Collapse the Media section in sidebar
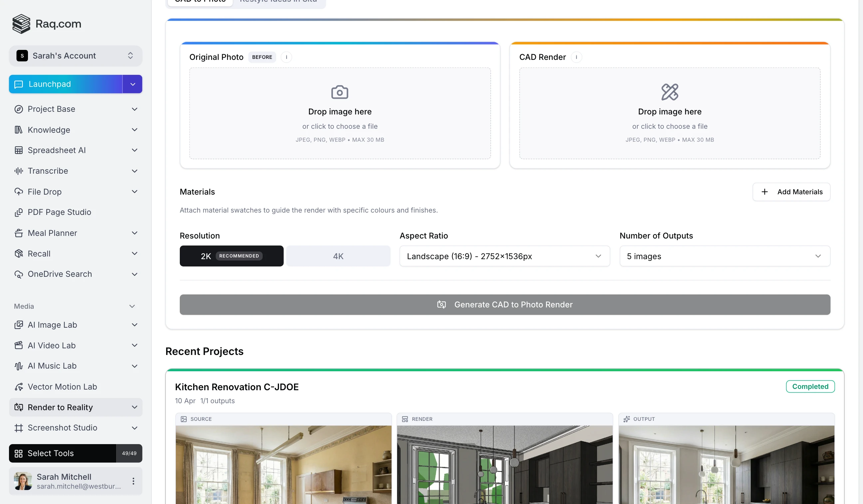The width and height of the screenshot is (863, 504). point(132,306)
